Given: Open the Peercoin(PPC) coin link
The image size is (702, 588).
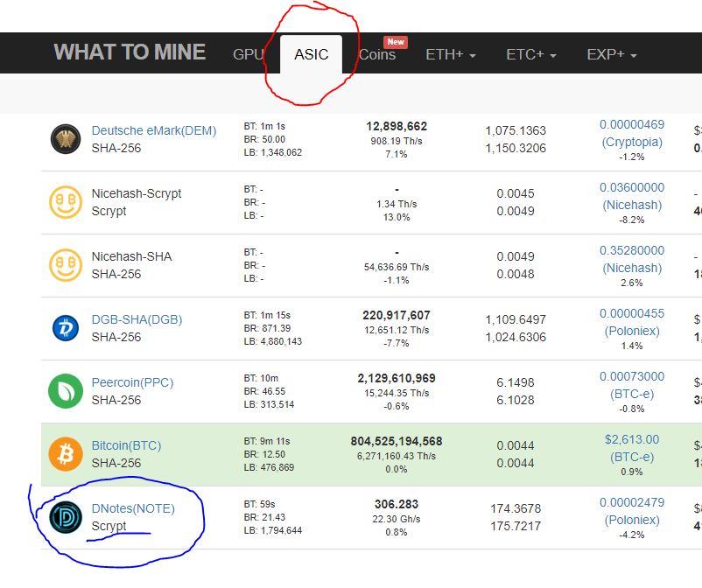Looking at the screenshot, I should (x=132, y=382).
